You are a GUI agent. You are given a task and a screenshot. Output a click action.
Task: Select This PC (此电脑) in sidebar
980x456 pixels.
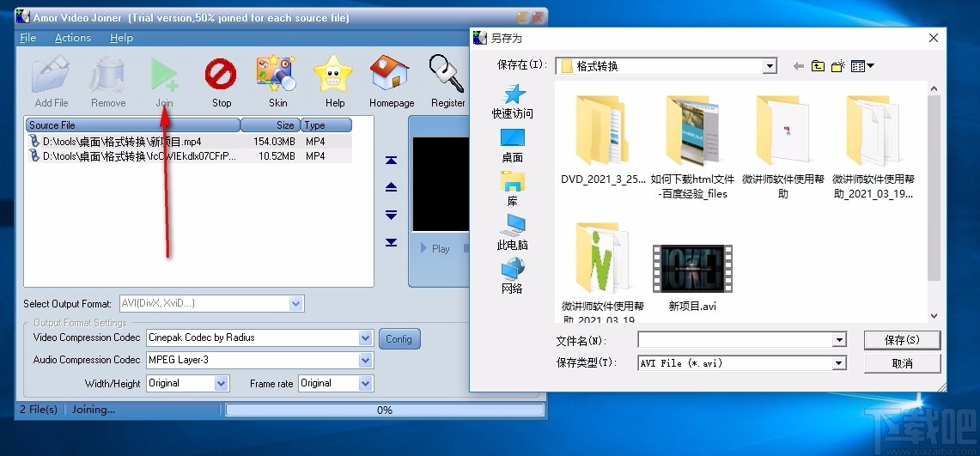click(x=513, y=233)
